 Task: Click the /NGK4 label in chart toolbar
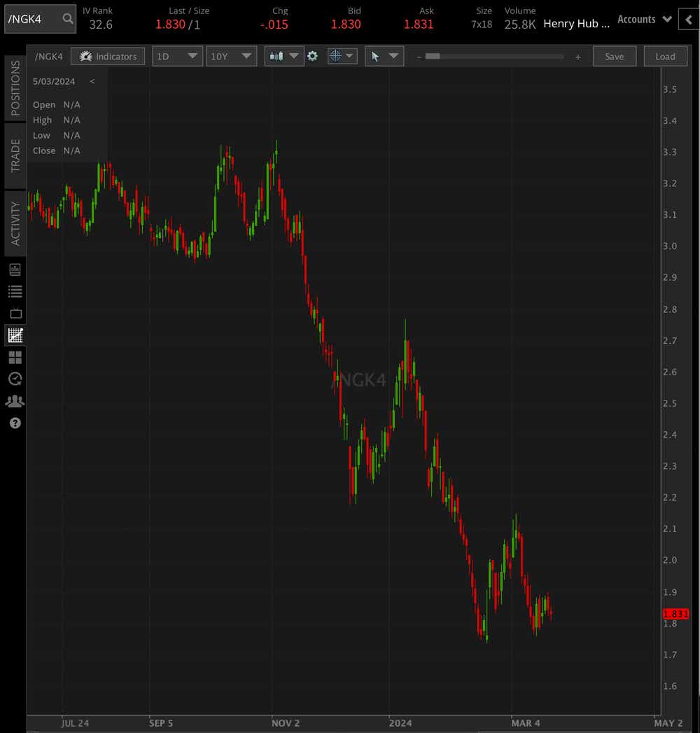coord(48,57)
